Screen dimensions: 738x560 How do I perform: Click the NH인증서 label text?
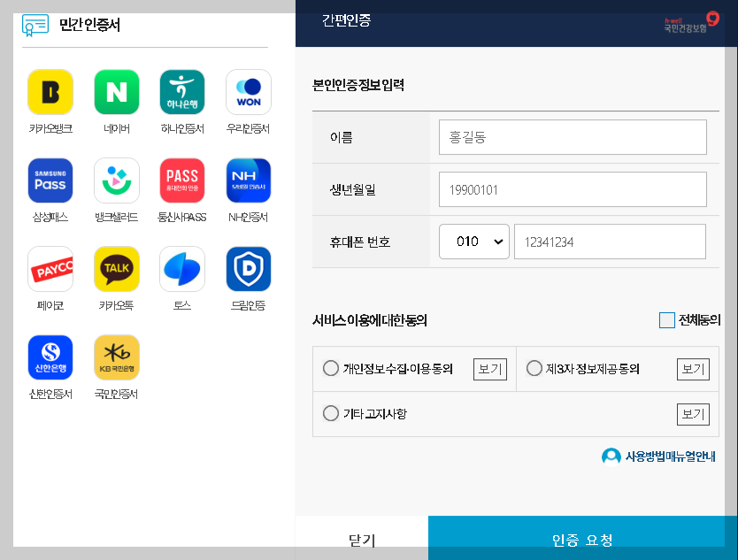pos(248,217)
